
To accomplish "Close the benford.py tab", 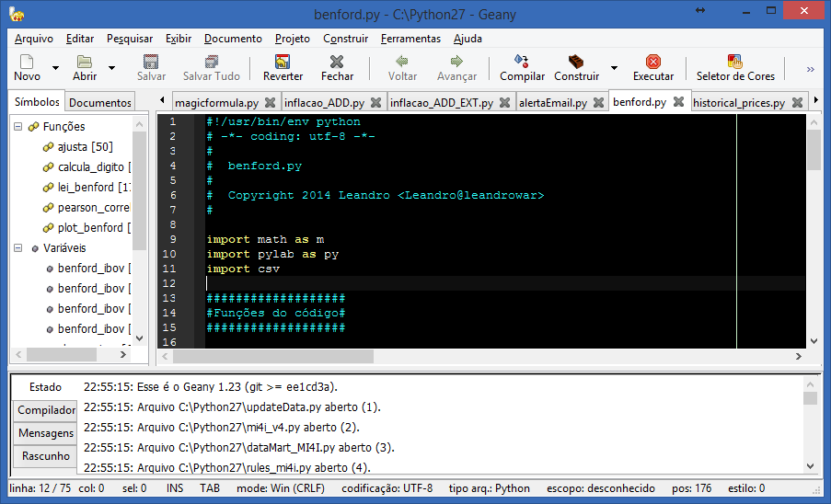I will 678,102.
